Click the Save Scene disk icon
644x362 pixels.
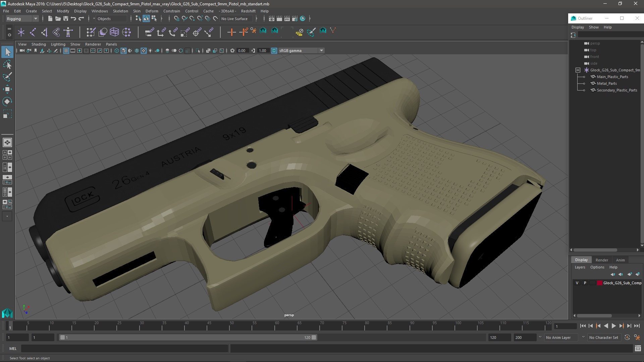click(x=66, y=19)
